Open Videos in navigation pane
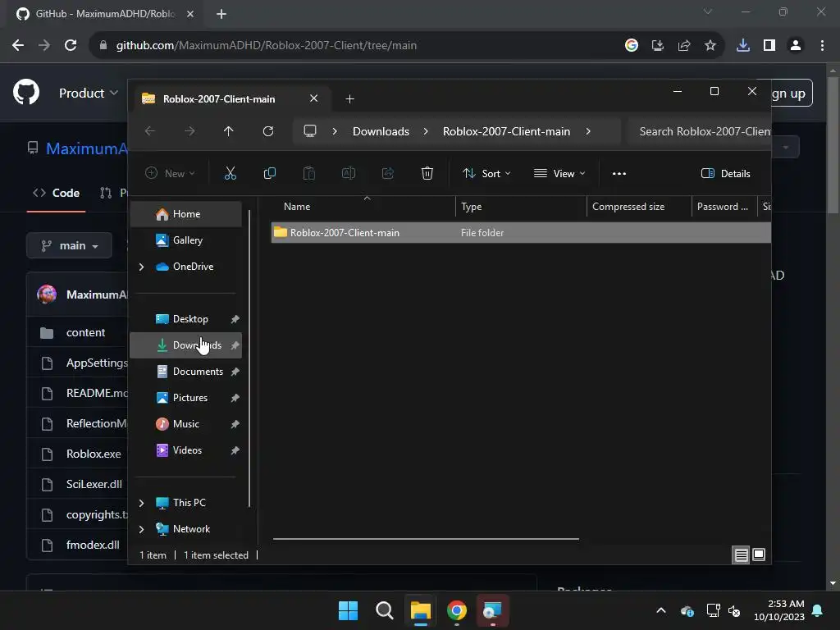840x630 pixels. pos(186,450)
